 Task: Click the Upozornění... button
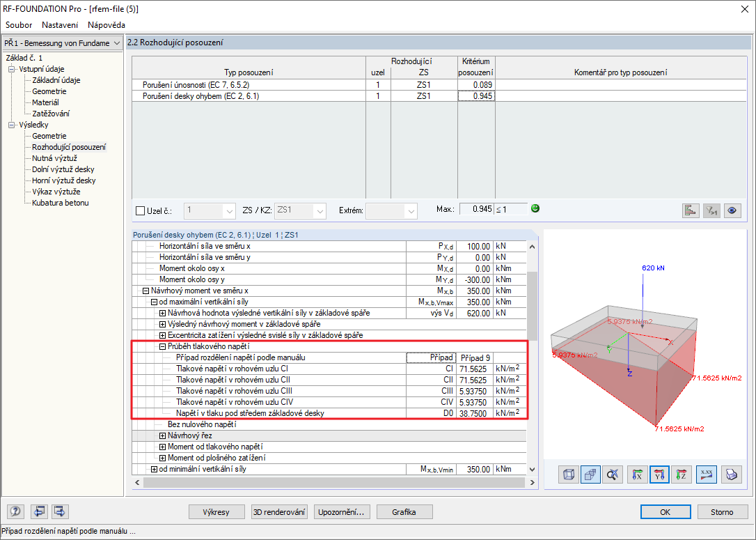coord(342,512)
